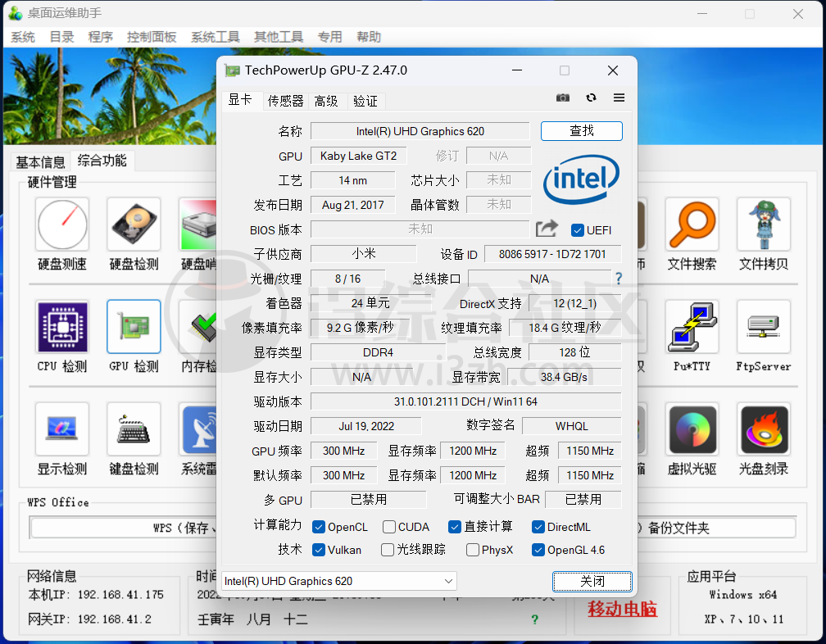Open the 虚拟光驱 virtual drive tool
826x644 pixels.
click(692, 429)
